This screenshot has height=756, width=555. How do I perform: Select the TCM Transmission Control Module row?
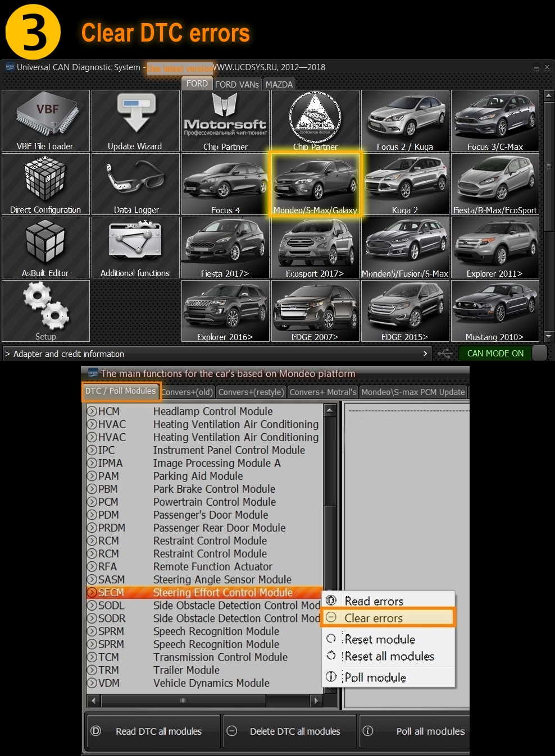(205, 657)
